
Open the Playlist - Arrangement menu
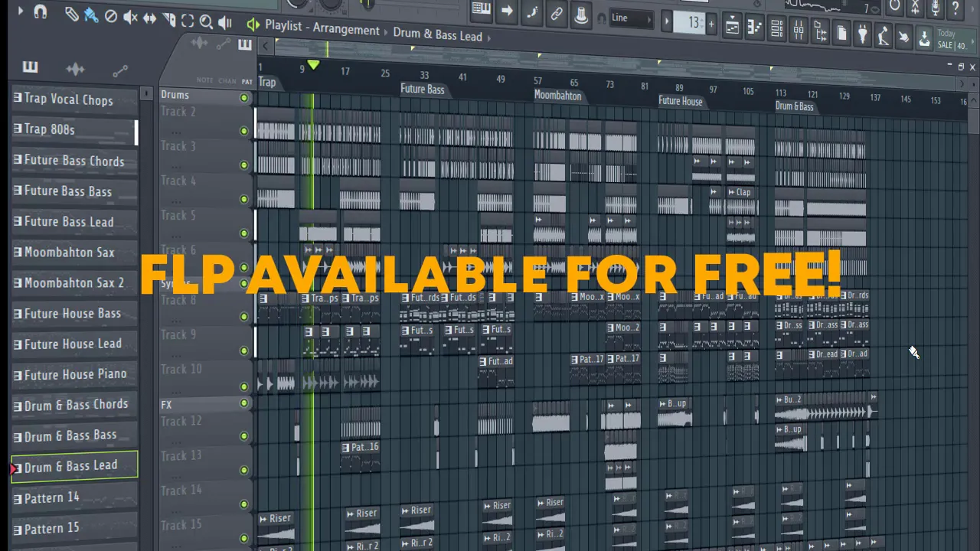point(322,28)
